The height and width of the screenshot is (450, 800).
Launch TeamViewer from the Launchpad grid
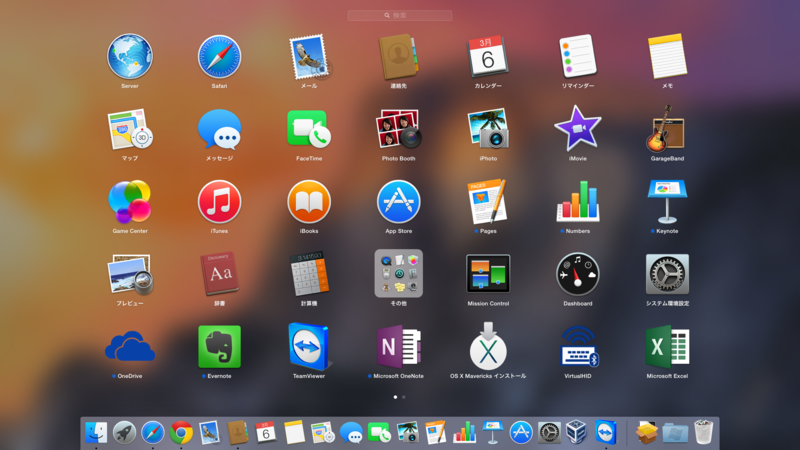click(x=309, y=346)
